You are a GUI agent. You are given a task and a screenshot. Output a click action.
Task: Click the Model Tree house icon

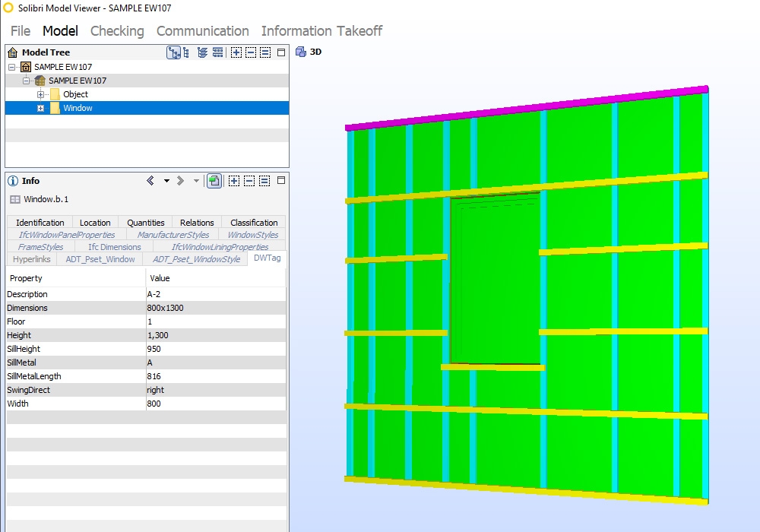(x=13, y=52)
